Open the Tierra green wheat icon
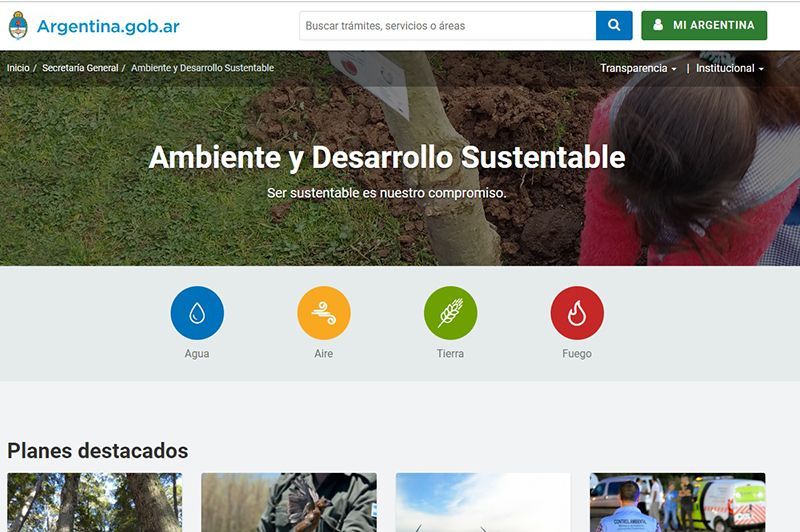800x532 pixels. coord(451,313)
